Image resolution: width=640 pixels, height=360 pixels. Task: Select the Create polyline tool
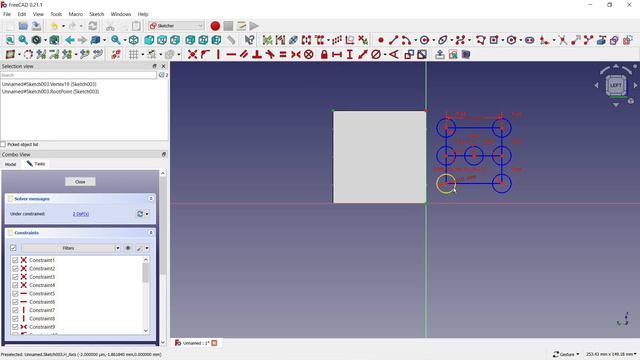coord(480,40)
